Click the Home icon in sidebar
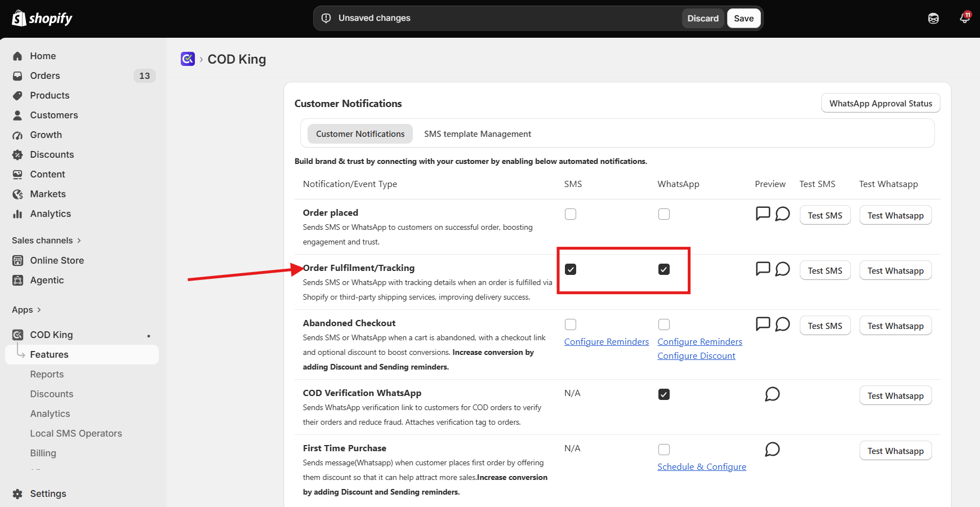This screenshot has height=507, width=980. pyautogui.click(x=17, y=56)
